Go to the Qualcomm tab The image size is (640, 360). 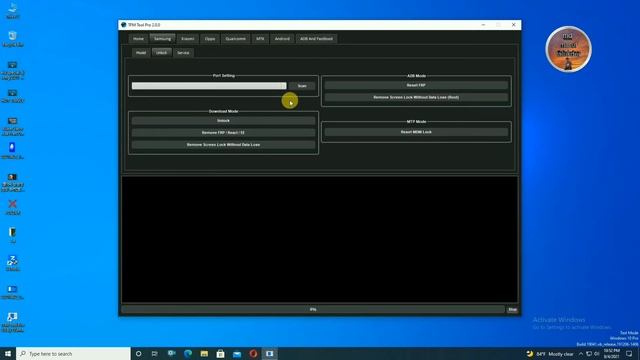pos(236,39)
